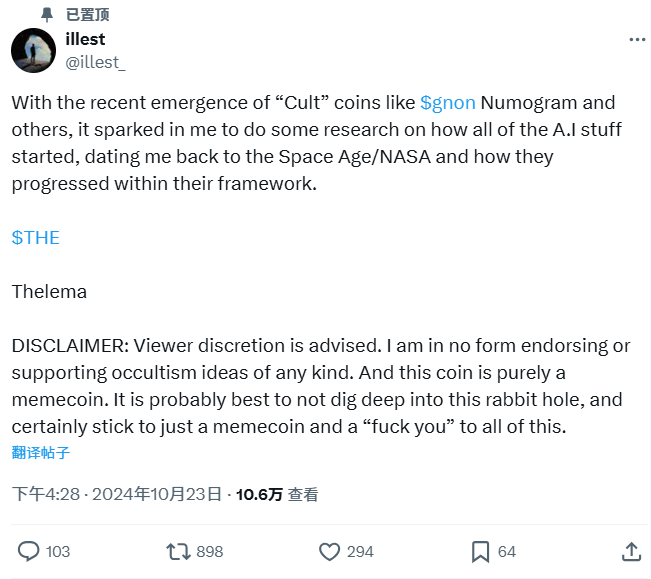Click the 294 likes count
Screen dimensions: 651x579
360,552
